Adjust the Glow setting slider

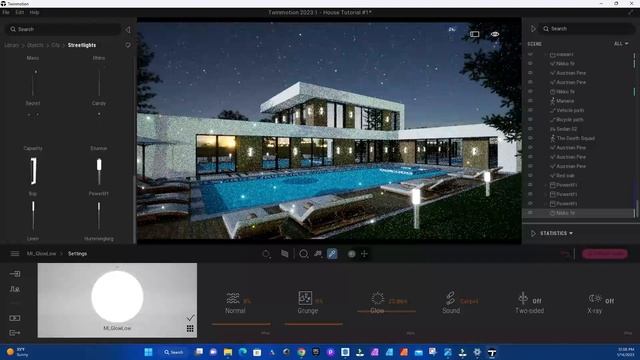point(387,312)
